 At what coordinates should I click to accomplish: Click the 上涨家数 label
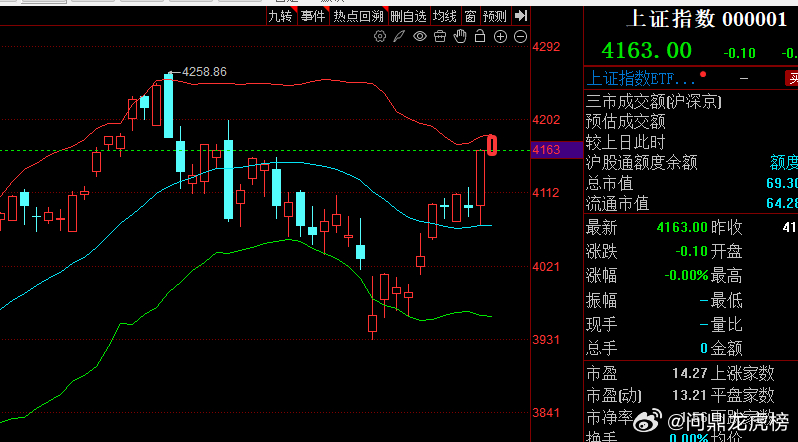(743, 373)
